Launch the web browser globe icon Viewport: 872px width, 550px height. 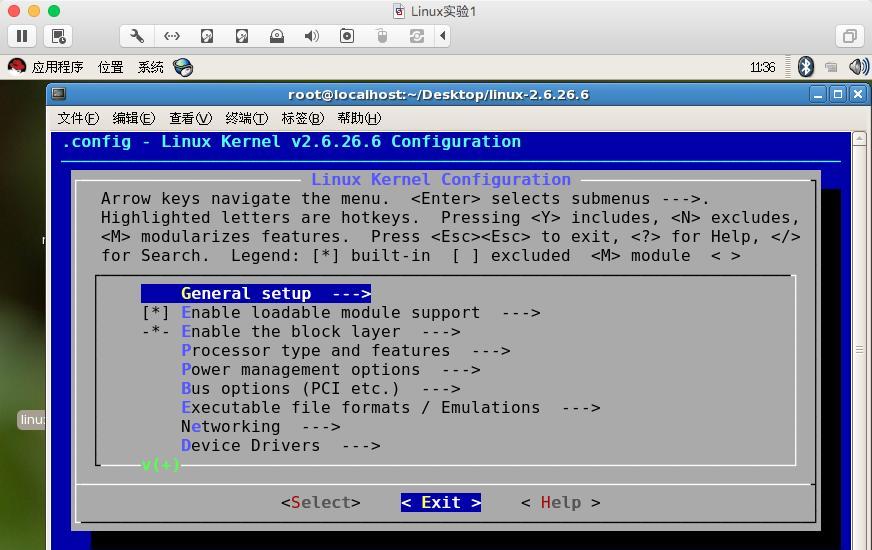[x=183, y=67]
